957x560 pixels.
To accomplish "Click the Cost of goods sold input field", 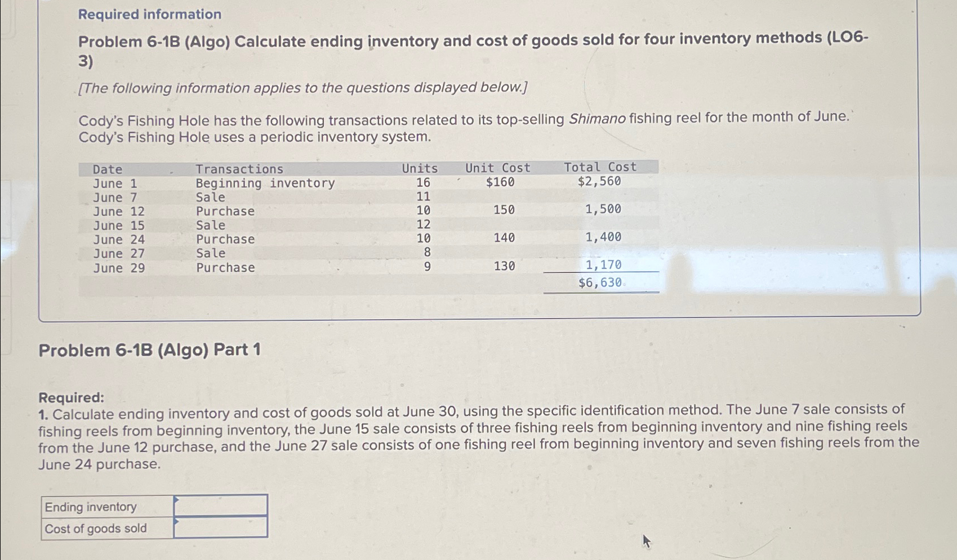I will coord(220,528).
